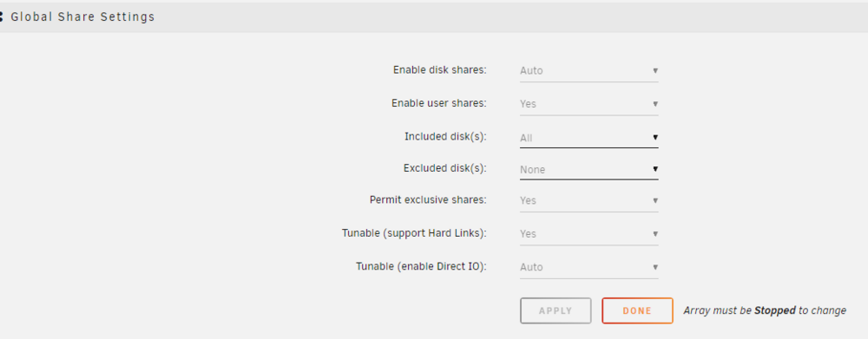Click the Included disk(s) label text

[445, 137]
